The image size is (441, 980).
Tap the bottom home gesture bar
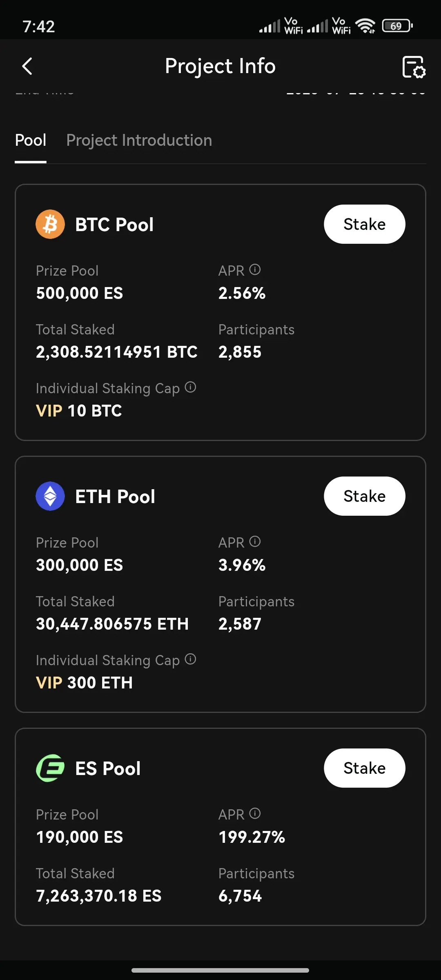pos(220,970)
